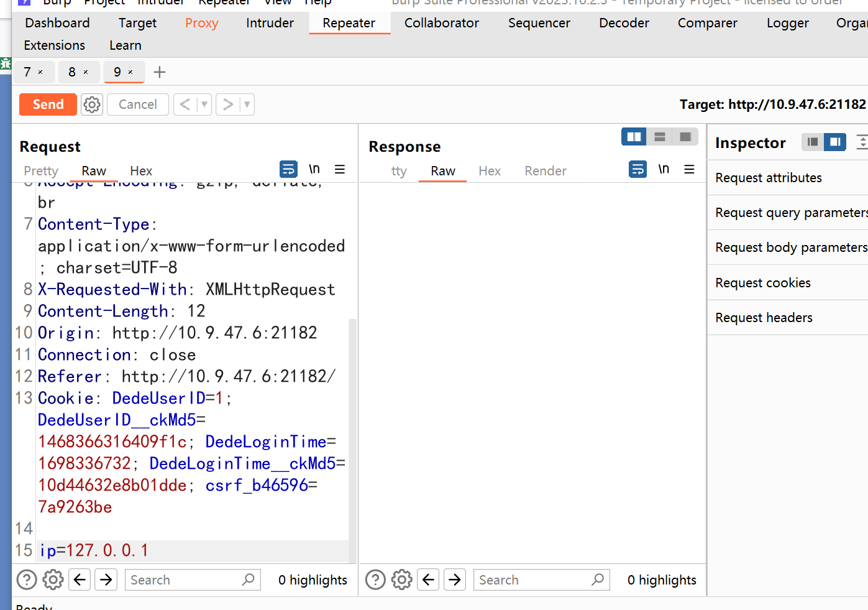The width and height of the screenshot is (868, 610).
Task: Expand Request cookies section
Action: coord(787,283)
